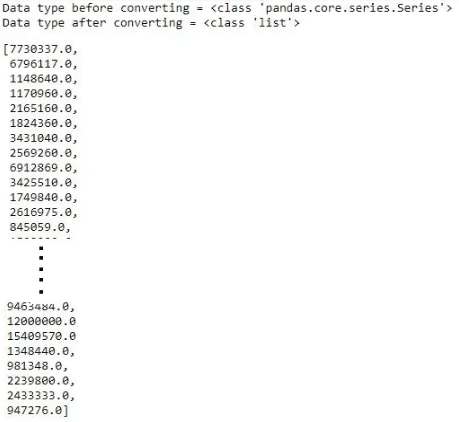Click the value 2433333.0
The height and width of the screenshot is (422, 459).
tap(38, 396)
